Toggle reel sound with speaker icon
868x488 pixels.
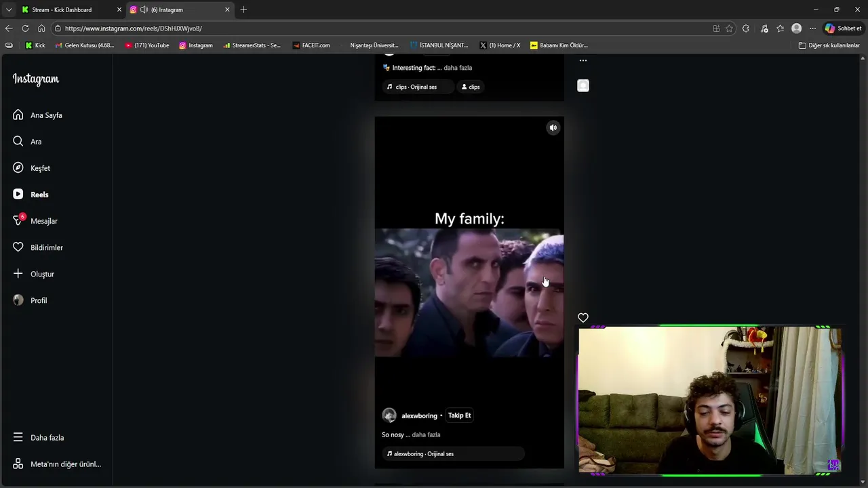553,127
